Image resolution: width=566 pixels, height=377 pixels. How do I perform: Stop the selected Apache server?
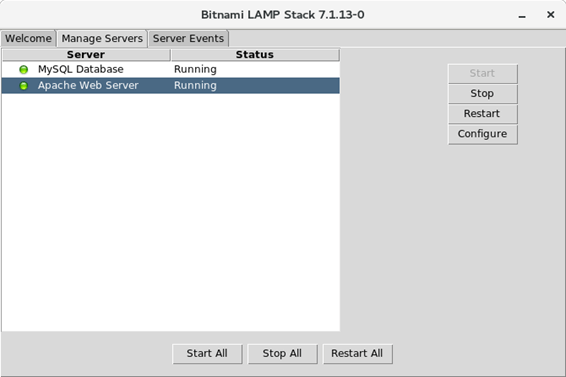pos(483,94)
